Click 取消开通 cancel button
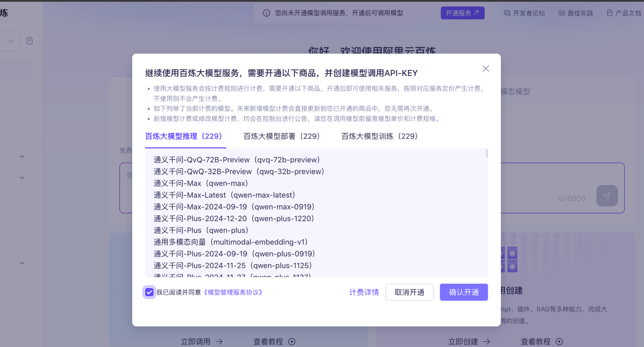Image resolution: width=644 pixels, height=347 pixels. tap(409, 292)
